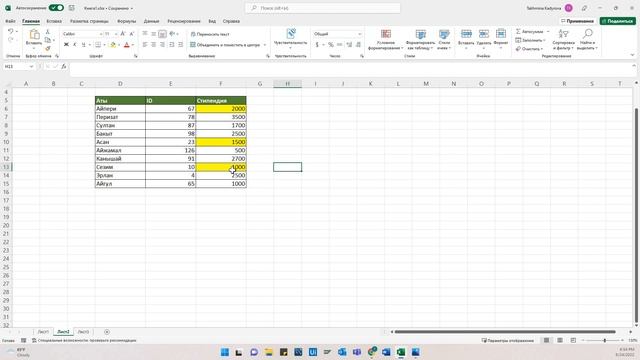Screen dimensions: 640x360
Task: Open Sort and Filter (Сортировка и фильтр)
Action: pyautogui.click(x=563, y=39)
